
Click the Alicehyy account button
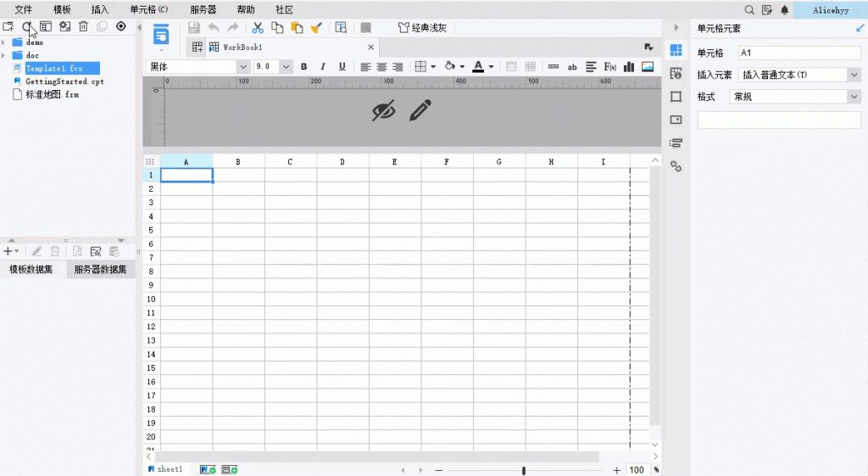click(x=831, y=10)
